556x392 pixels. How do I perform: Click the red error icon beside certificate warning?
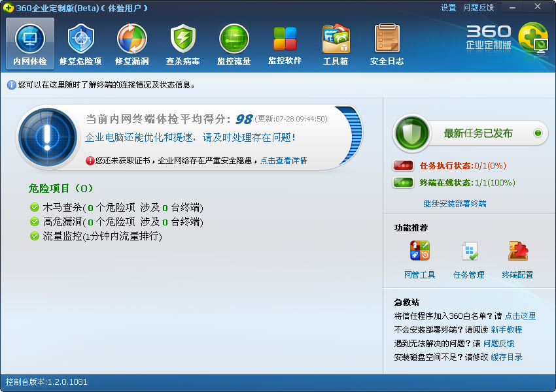click(90, 161)
